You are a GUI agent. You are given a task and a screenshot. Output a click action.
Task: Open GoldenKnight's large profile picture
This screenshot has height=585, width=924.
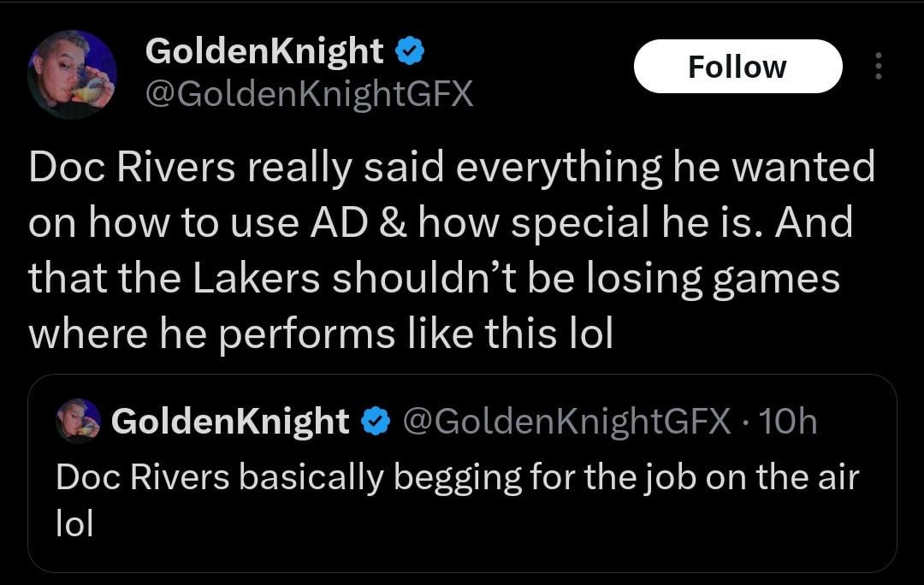[73, 74]
